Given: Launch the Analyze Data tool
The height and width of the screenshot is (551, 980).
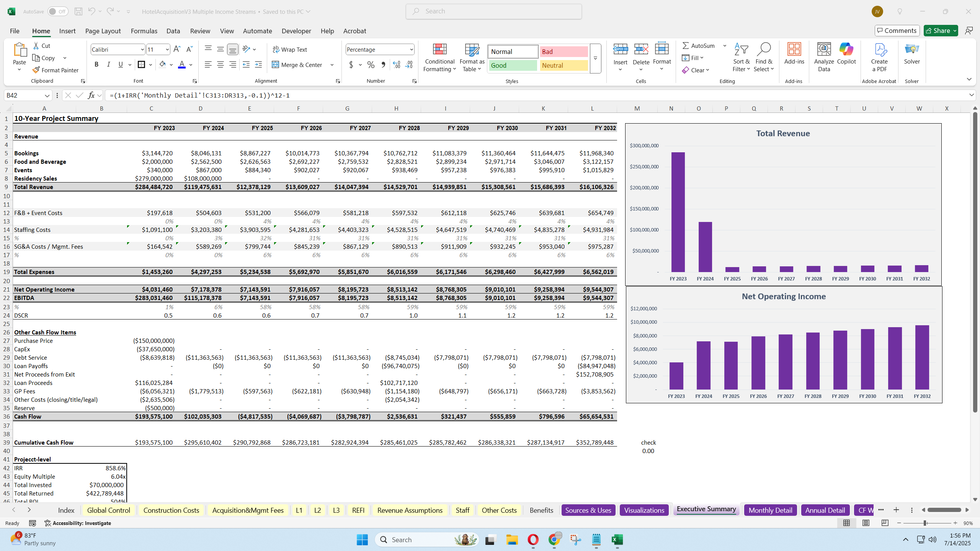Looking at the screenshot, I should (x=823, y=55).
